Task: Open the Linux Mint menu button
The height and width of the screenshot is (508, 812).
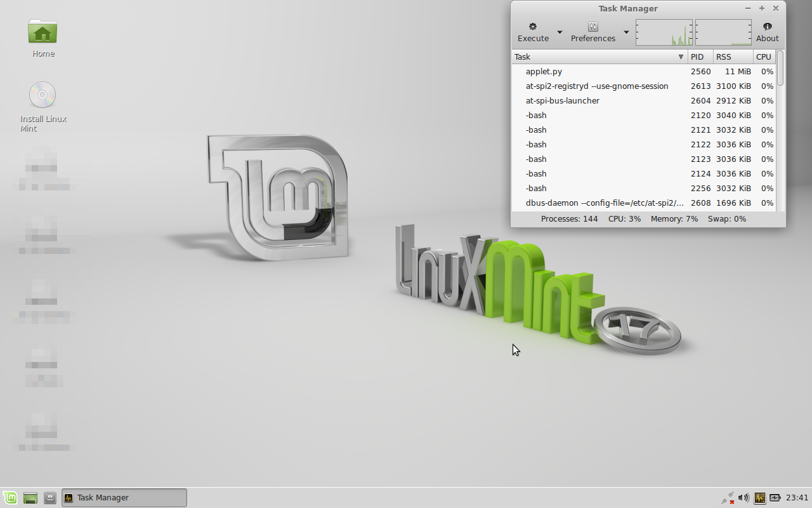Action: [x=10, y=498]
